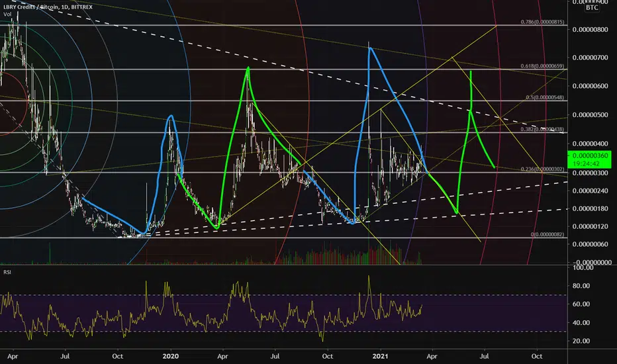617x364 pixels.
Task: Click the 0.00000800 price axis label
Action: coord(590,30)
